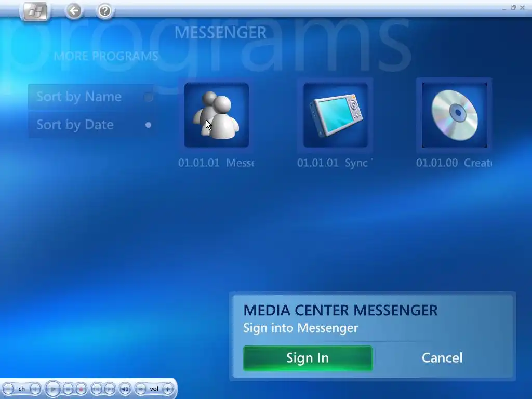The image size is (532, 399).
Task: Open the Messenger program tile
Action: [x=217, y=115]
